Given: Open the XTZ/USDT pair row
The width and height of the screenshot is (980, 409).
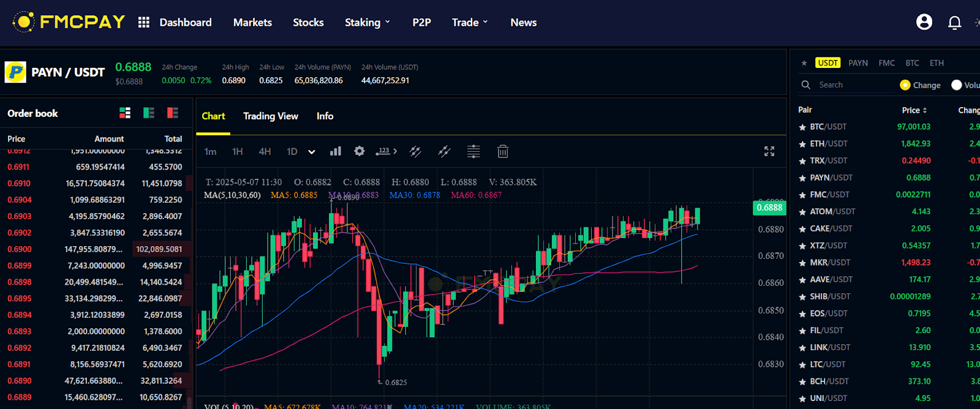Looking at the screenshot, I should pos(888,246).
